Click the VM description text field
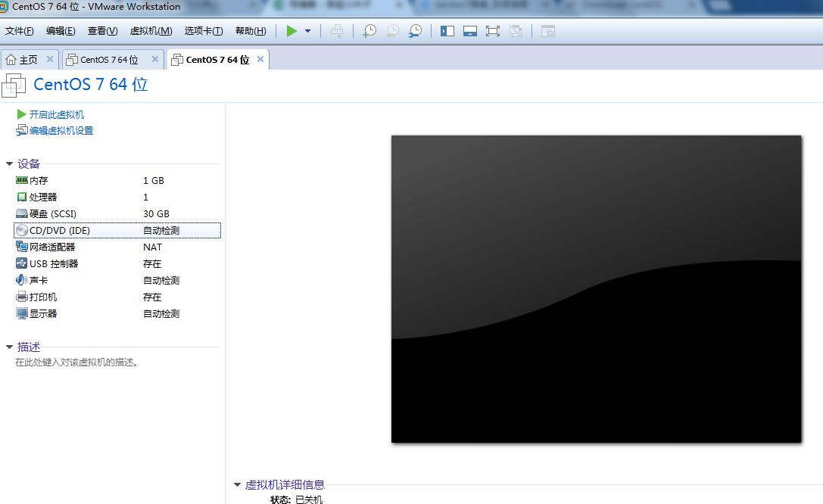This screenshot has height=504, width=823. (x=76, y=362)
